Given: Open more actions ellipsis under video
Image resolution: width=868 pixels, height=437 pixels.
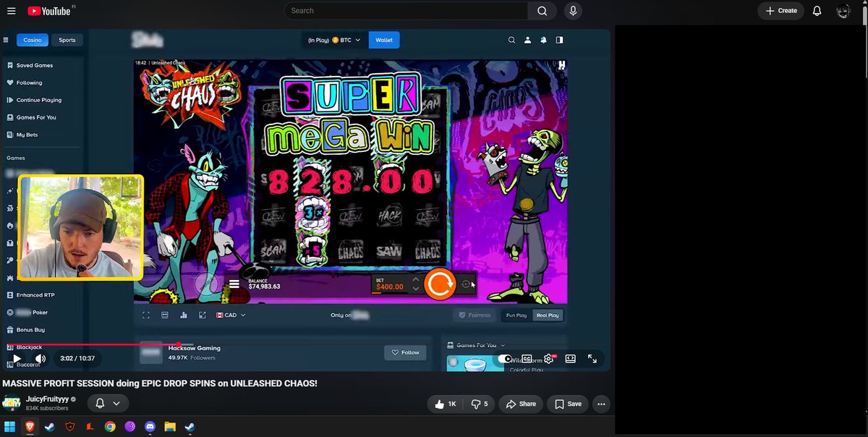Looking at the screenshot, I should pyautogui.click(x=601, y=404).
